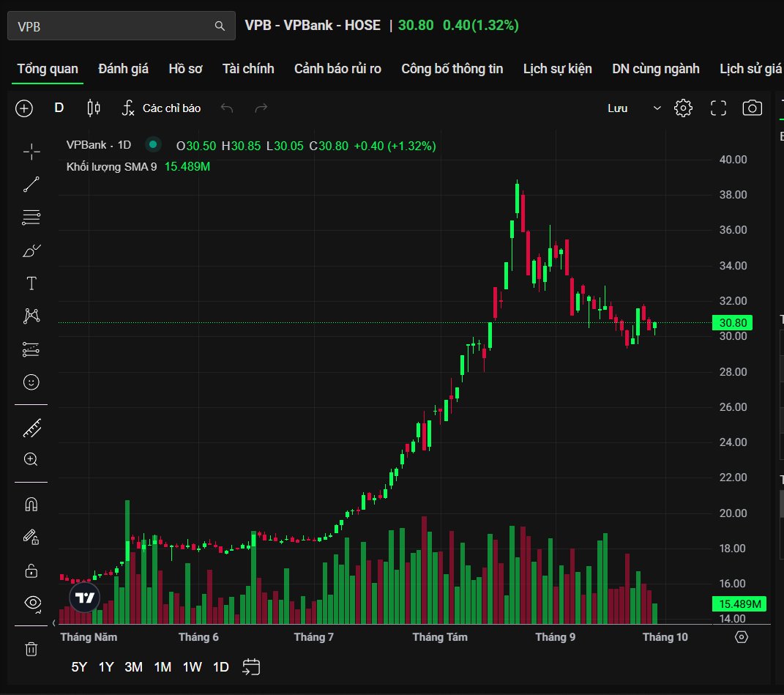Undo the last chart action
This screenshot has height=695, width=784.
(x=227, y=108)
